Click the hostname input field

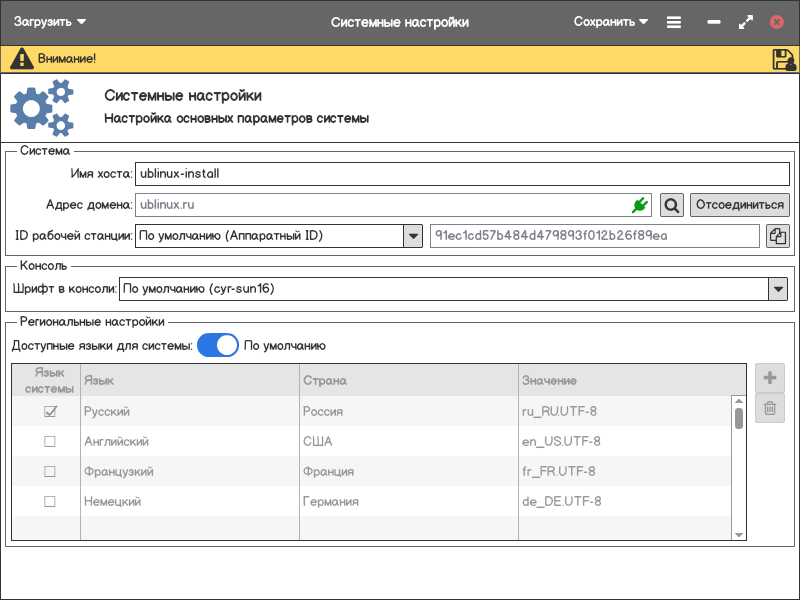pos(461,173)
